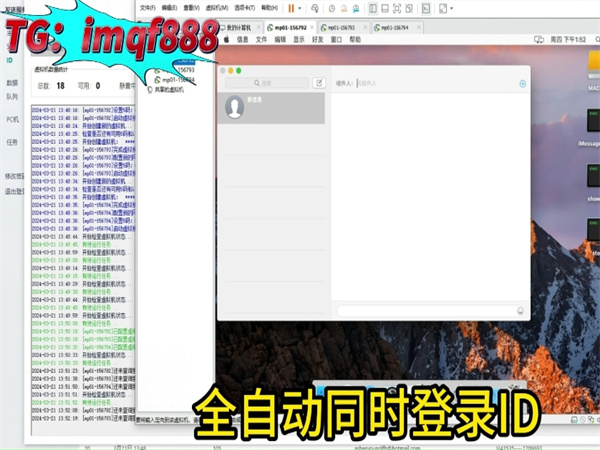The width and height of the screenshot is (600, 450).
Task: Click the add recipient plus icon
Action: (522, 83)
